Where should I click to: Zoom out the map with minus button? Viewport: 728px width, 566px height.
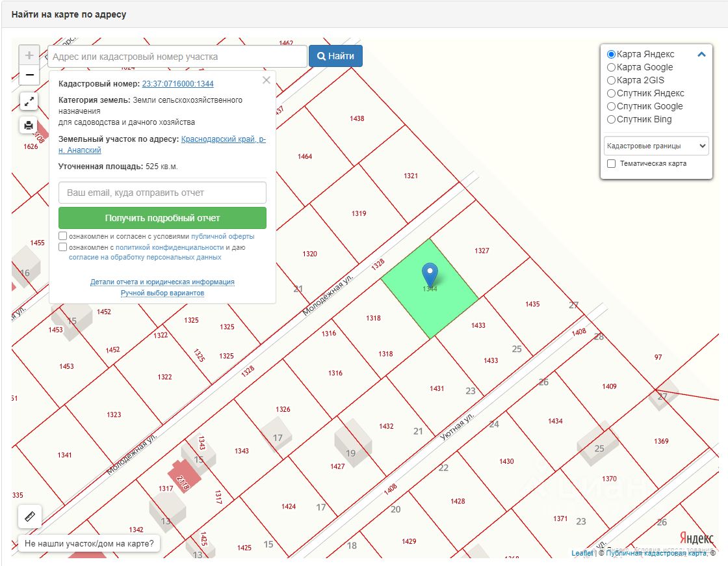[29, 75]
